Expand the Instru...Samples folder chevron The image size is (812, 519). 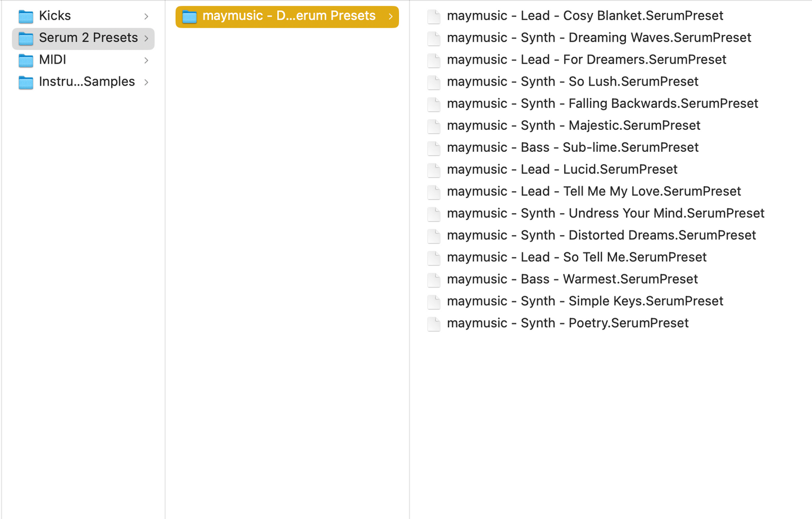[x=146, y=82]
